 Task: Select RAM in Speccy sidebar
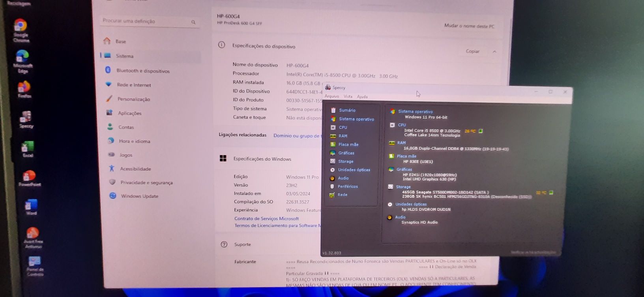[x=343, y=136]
